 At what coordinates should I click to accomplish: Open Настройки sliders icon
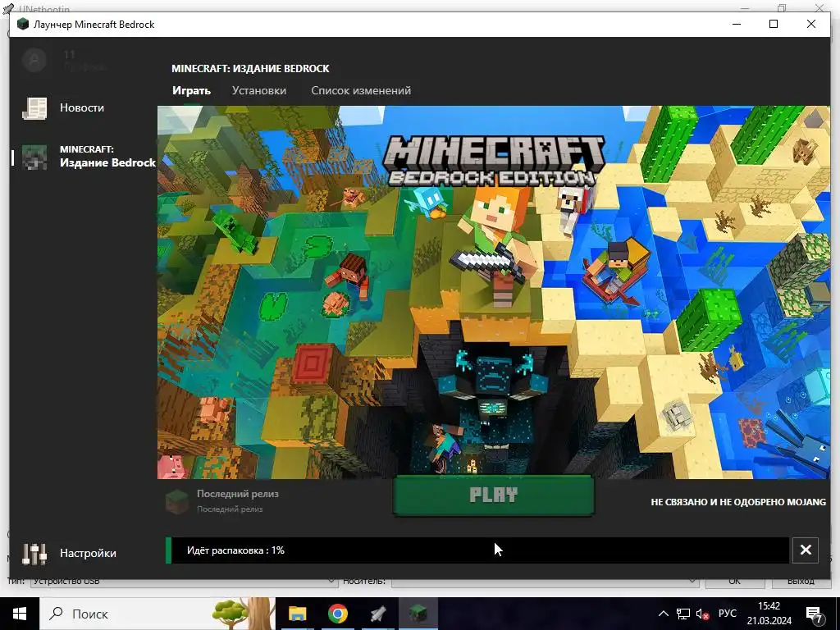pyautogui.click(x=34, y=554)
